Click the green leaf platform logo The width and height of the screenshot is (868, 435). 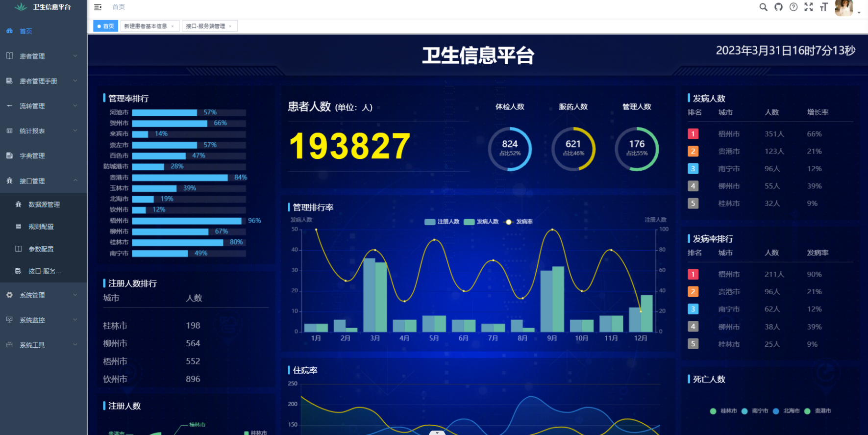(x=21, y=7)
